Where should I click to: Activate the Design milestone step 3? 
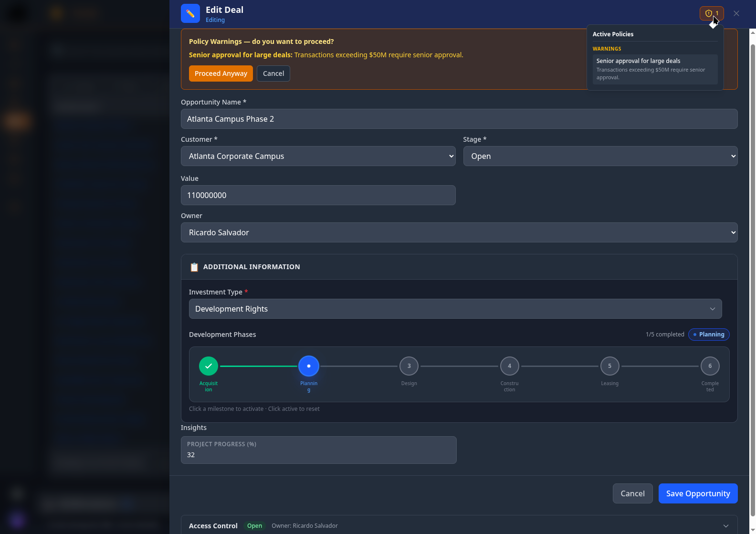[409, 366]
